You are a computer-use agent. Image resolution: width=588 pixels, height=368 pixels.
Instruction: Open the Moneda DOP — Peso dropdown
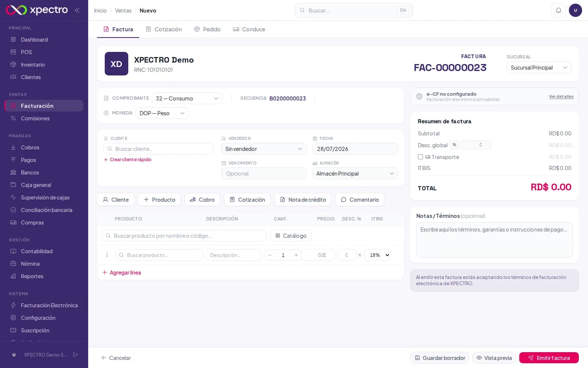pyautogui.click(x=162, y=113)
